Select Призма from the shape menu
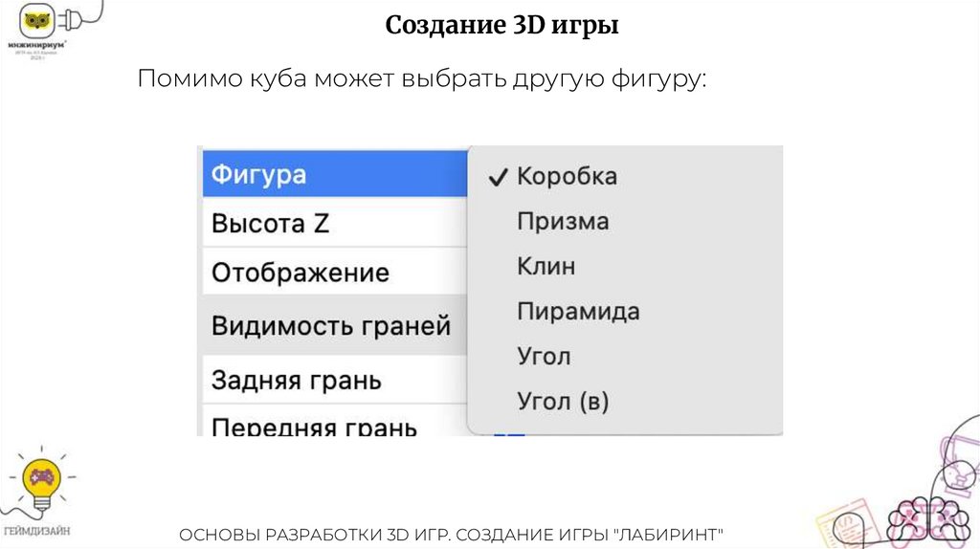Image resolution: width=980 pixels, height=549 pixels. tap(563, 222)
